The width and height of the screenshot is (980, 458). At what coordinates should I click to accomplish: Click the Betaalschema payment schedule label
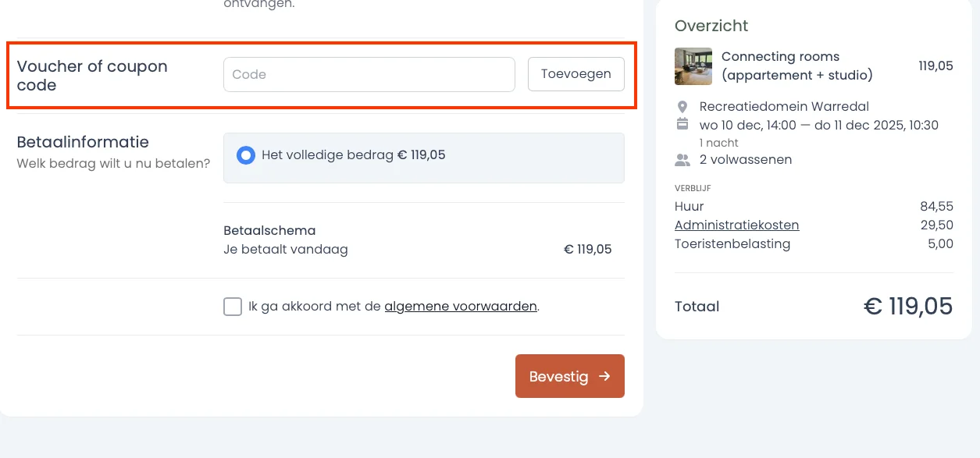point(269,230)
